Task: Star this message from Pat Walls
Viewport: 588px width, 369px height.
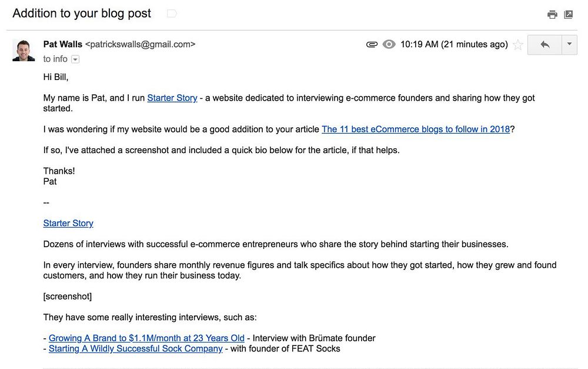Action: [x=517, y=45]
